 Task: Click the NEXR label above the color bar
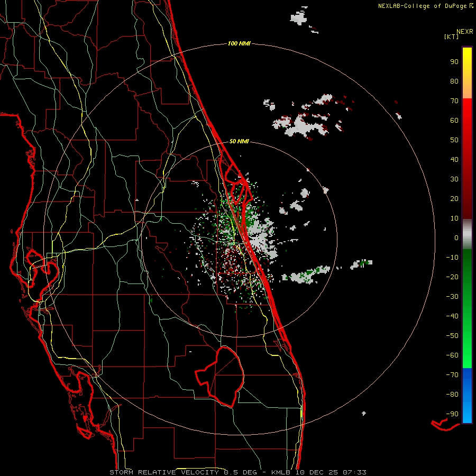pos(465,31)
